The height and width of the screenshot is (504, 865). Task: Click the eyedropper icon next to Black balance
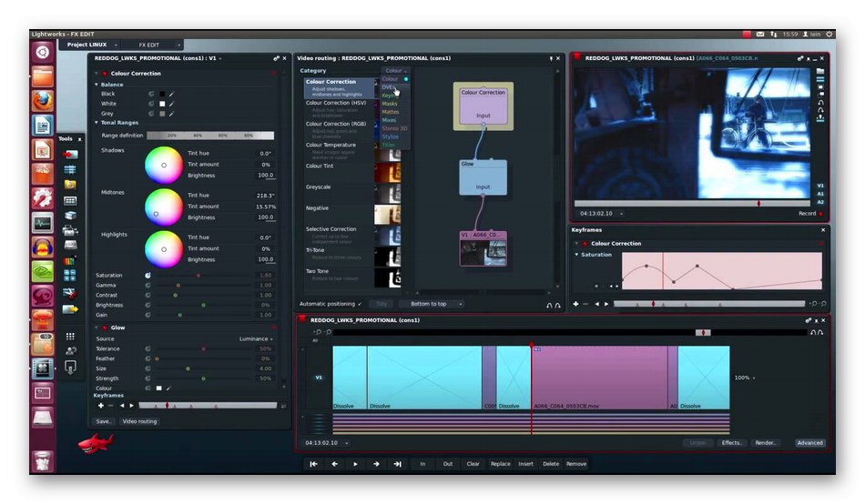(x=171, y=94)
